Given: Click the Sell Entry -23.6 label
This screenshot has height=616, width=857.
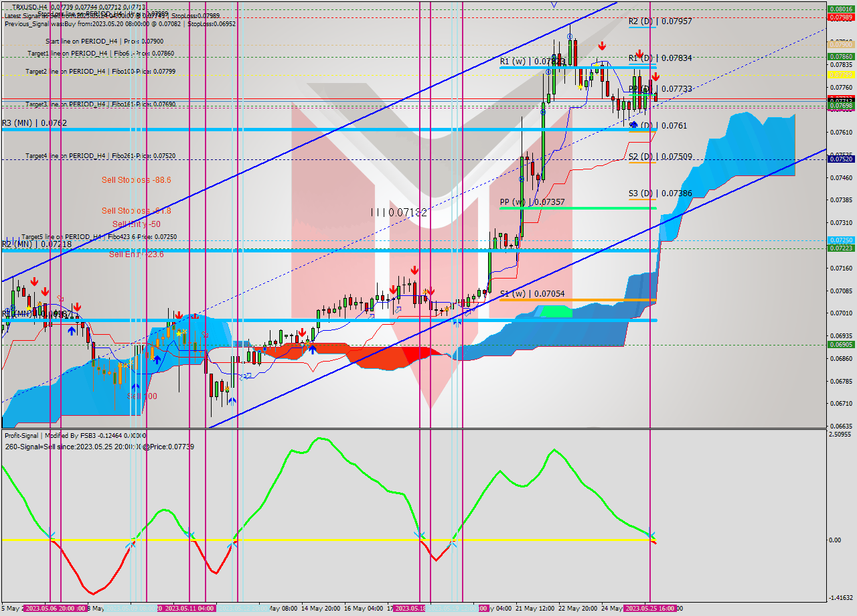Looking at the screenshot, I should (x=137, y=254).
